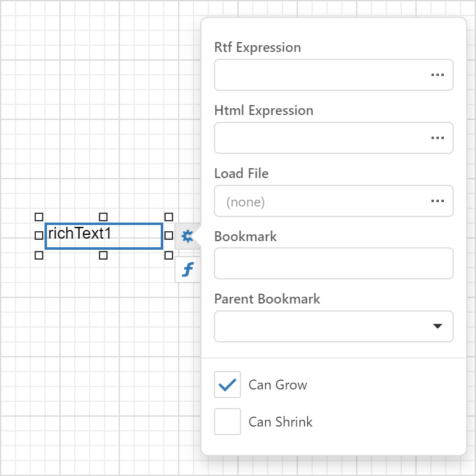Click the top-center resize handle of richText1
The width and height of the screenshot is (476, 476).
tap(103, 217)
